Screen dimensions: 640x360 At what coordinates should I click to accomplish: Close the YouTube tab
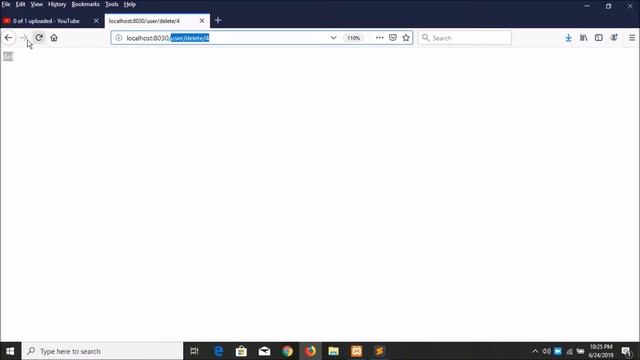pyautogui.click(x=96, y=21)
